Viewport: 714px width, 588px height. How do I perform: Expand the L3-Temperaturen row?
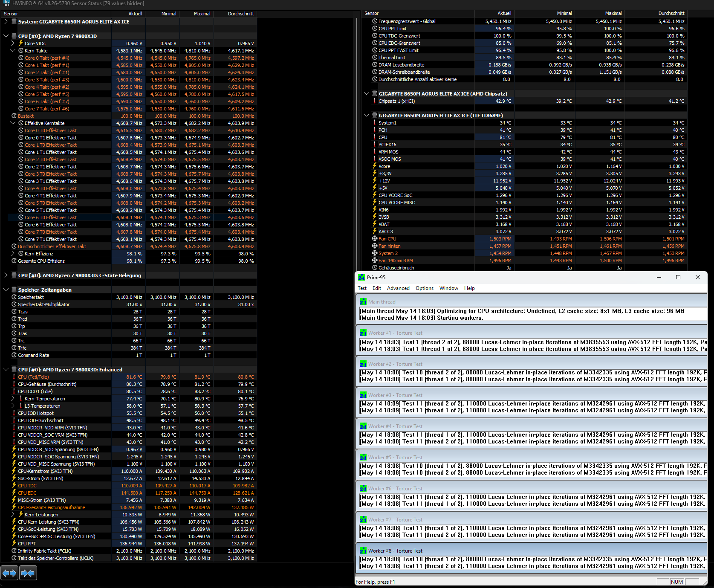point(13,406)
